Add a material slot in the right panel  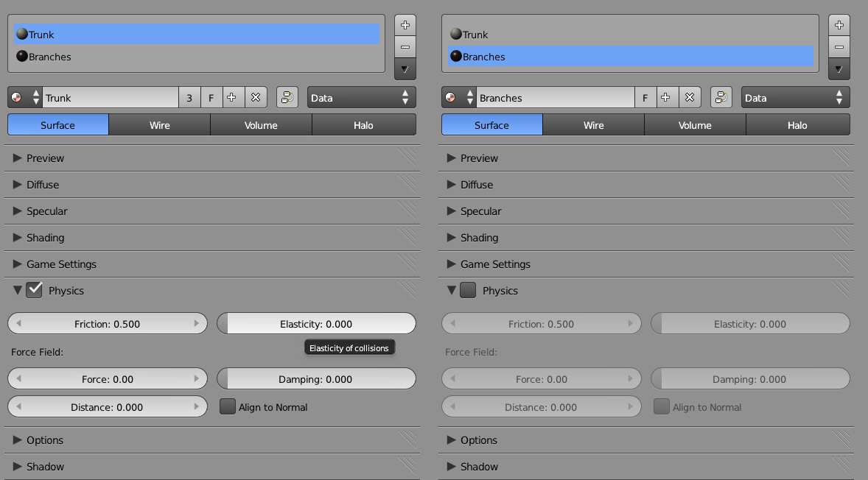pos(839,24)
